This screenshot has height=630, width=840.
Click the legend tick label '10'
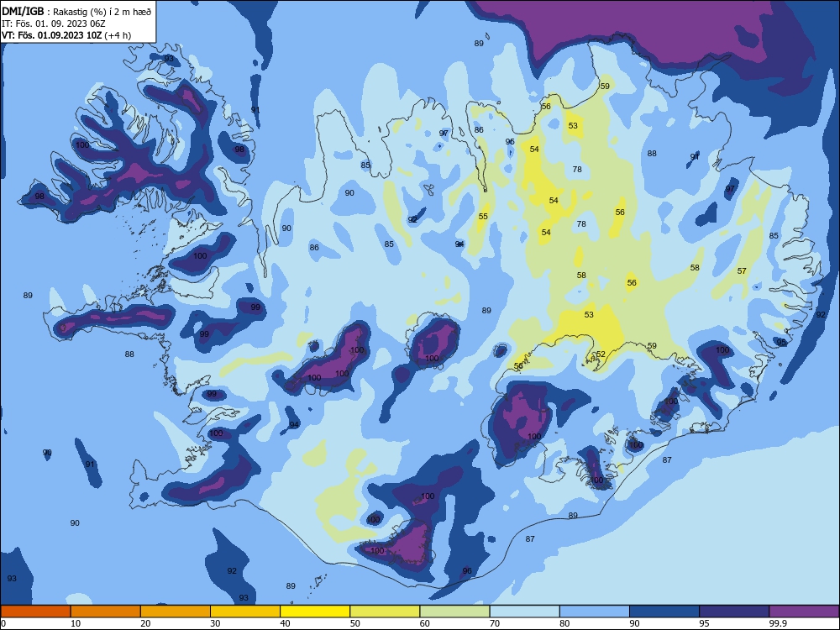click(x=76, y=623)
